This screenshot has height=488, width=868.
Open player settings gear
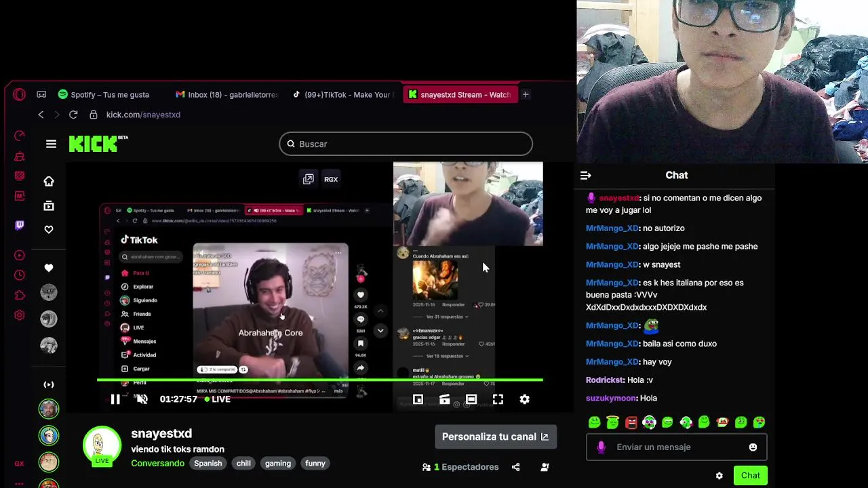(x=524, y=399)
